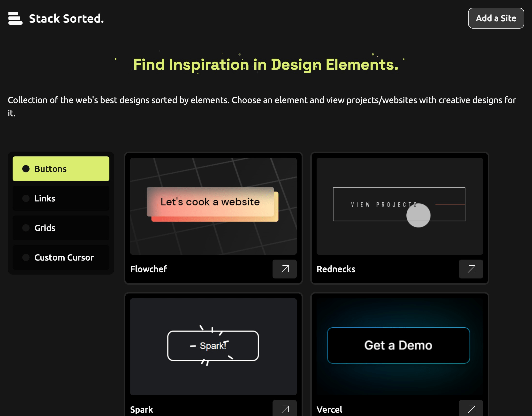532x416 pixels.
Task: Switch to the Links category
Action: (61, 198)
